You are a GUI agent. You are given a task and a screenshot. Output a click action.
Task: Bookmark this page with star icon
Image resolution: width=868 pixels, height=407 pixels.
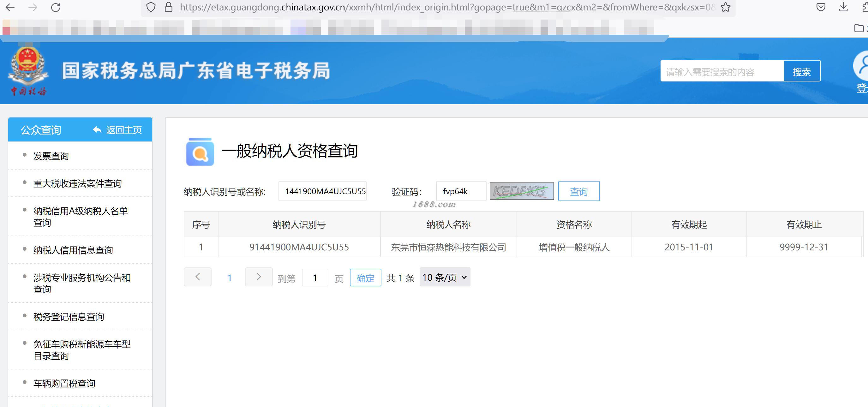pos(726,7)
